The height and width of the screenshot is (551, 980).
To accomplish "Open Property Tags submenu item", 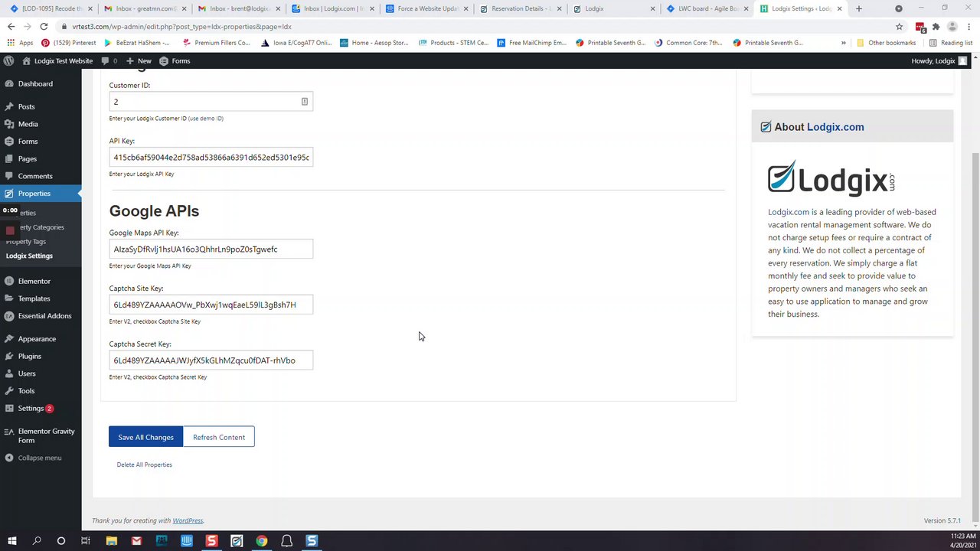I will click(x=26, y=241).
